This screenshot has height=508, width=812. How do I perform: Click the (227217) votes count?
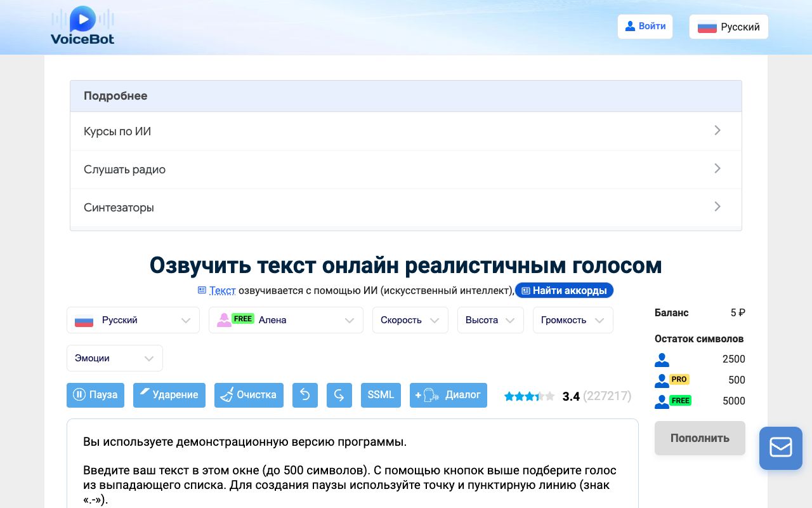607,396
